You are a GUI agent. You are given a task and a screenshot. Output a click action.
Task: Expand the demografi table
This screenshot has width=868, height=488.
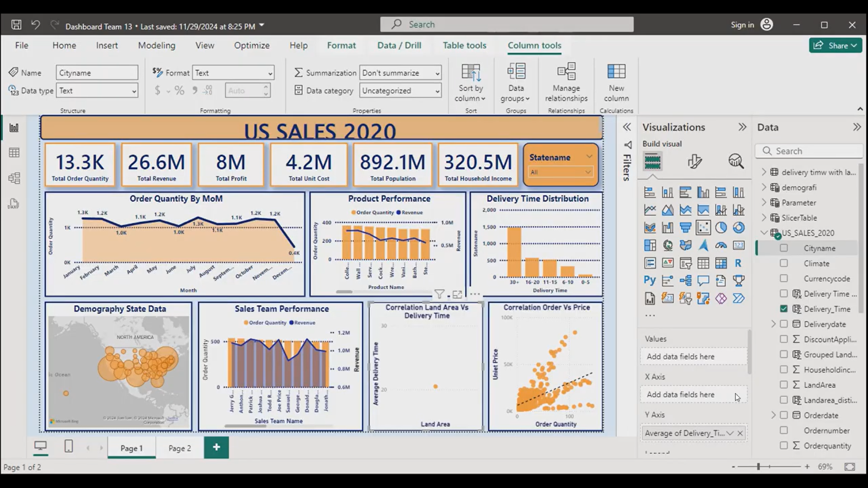(764, 188)
